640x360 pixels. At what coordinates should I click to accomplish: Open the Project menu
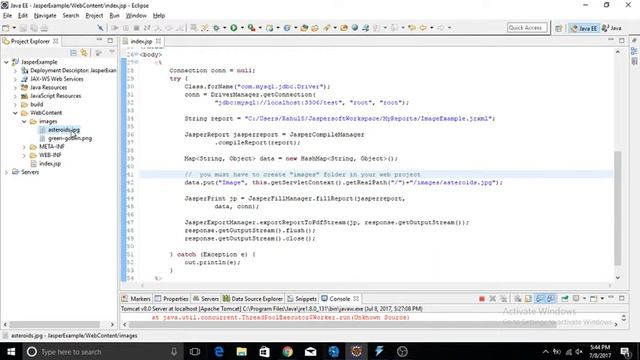coord(94,16)
